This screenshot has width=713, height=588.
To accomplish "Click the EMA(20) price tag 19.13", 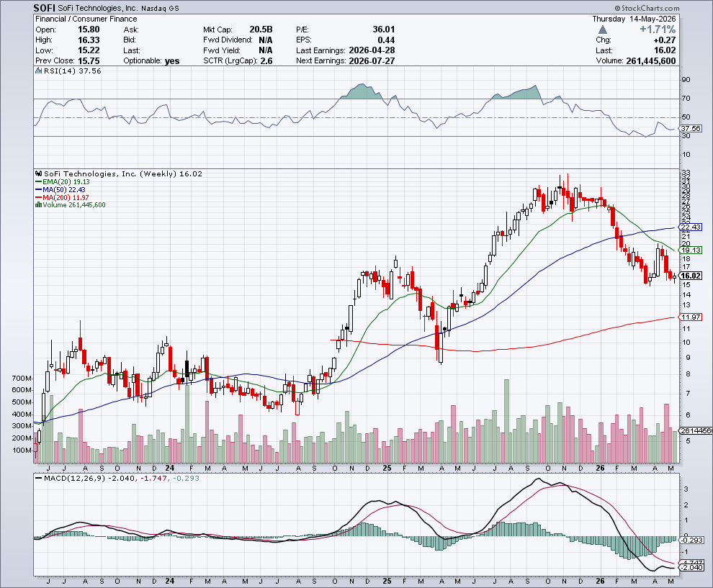I will pyautogui.click(x=691, y=250).
